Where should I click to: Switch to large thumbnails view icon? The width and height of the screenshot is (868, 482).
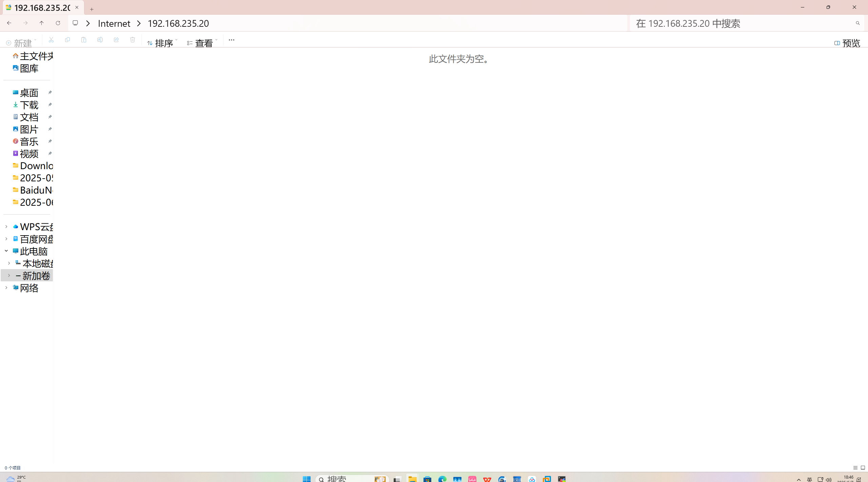pos(863,468)
